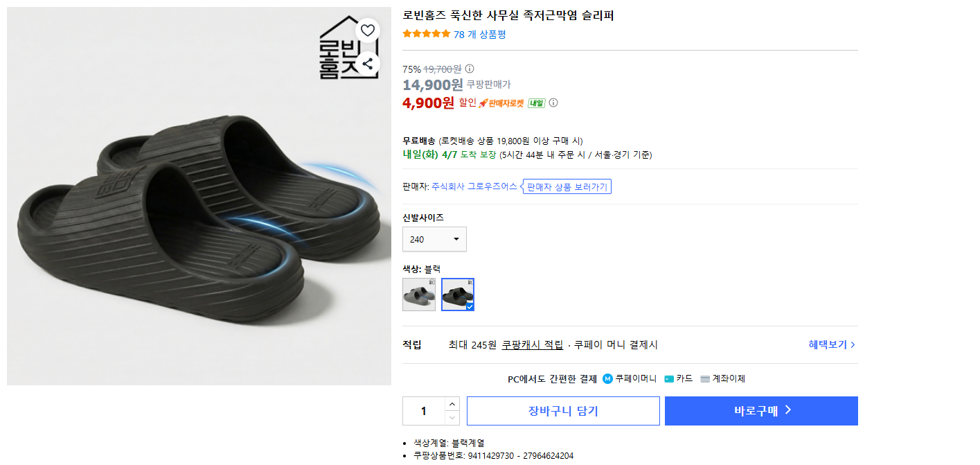
Task: Click 판매자 상품 보러가기 button
Action: point(567,187)
